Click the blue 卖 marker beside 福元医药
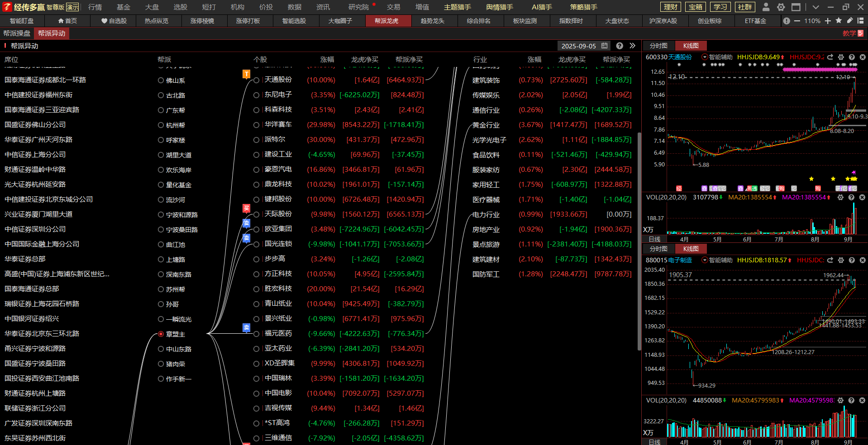 (246, 328)
